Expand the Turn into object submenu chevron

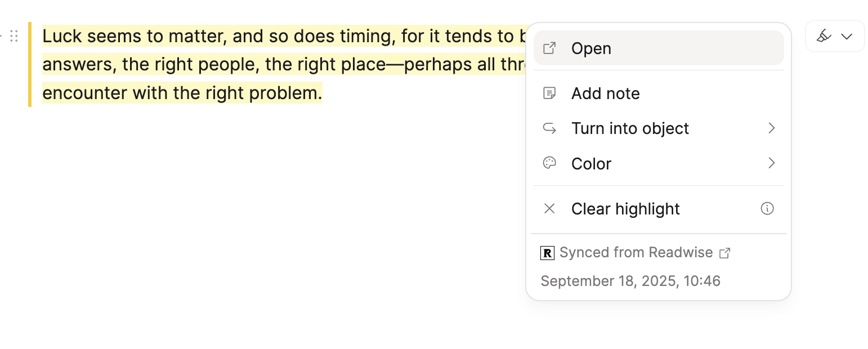pos(772,128)
